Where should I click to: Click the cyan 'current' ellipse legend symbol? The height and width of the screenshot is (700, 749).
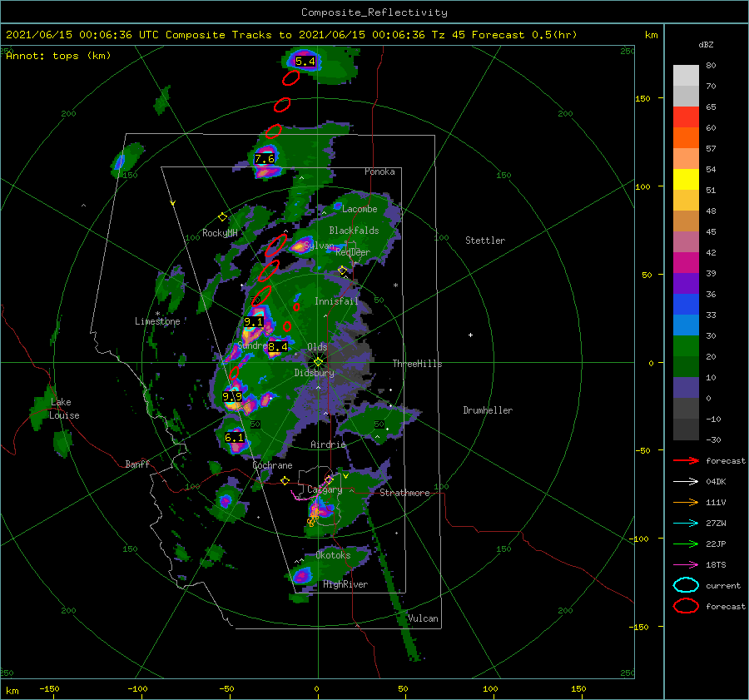tap(686, 585)
